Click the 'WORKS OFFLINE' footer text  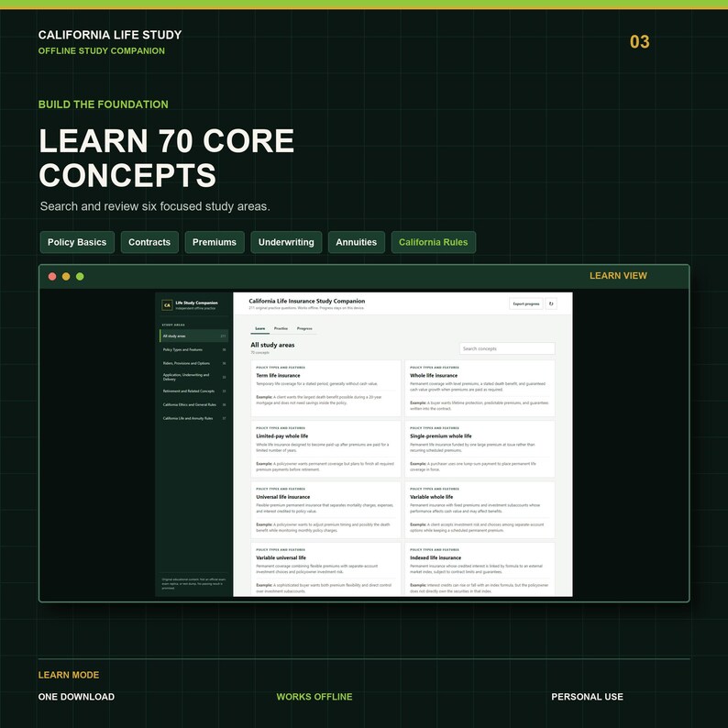pos(314,697)
